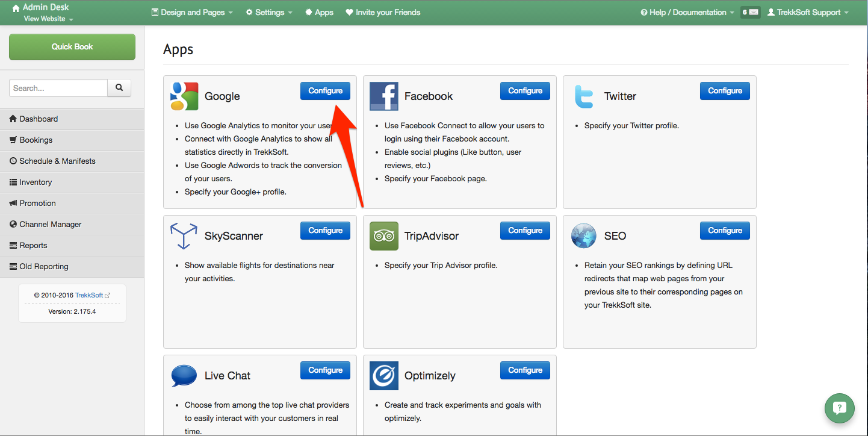Viewport: 868px width, 436px height.
Task: Click the Quick Book button
Action: (x=72, y=47)
